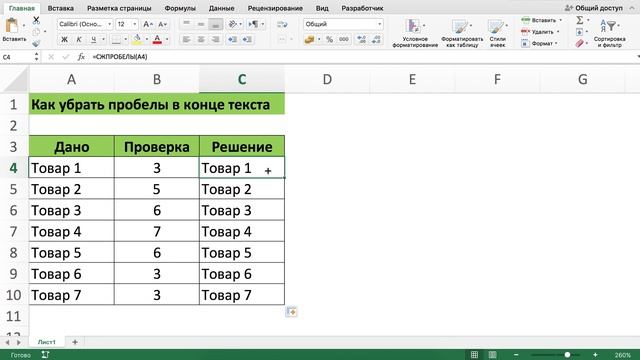Open Conditional Formatting (Условное форматирование)
The width and height of the screenshot is (640, 360).
pyautogui.click(x=415, y=33)
